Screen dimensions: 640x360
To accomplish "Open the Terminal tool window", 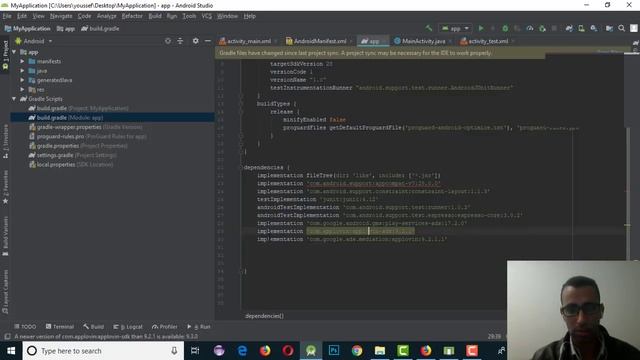I will coord(60,327).
